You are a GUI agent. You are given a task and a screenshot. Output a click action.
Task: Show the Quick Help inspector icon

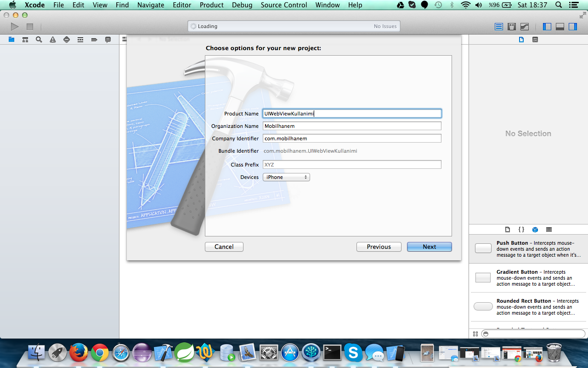[535, 40]
